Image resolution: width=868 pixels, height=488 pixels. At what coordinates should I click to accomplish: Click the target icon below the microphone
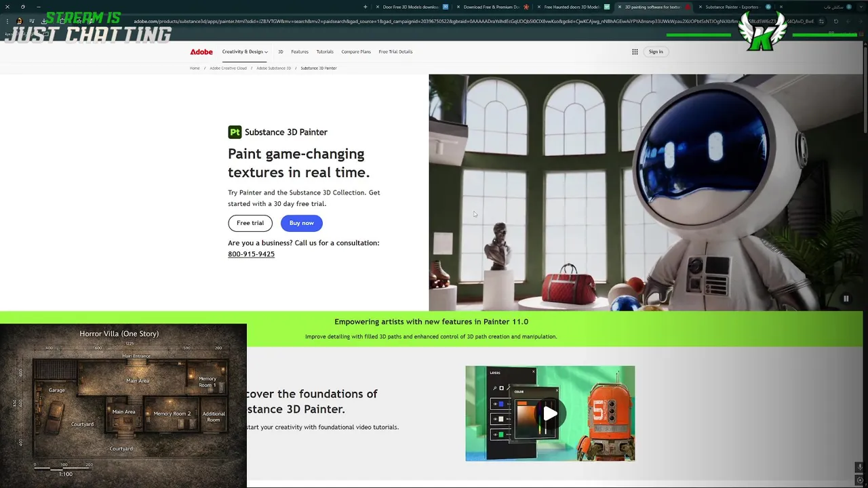pos(859,480)
